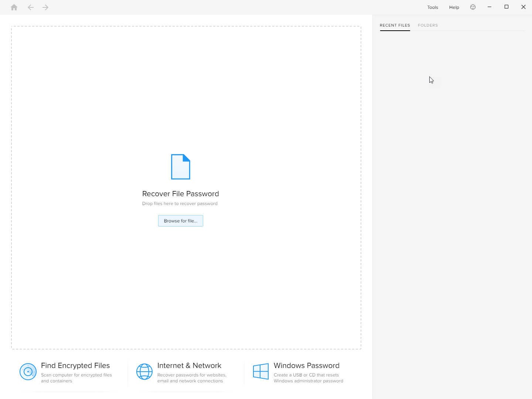This screenshot has width=532, height=399.
Task: Open Internet & Network heading
Action: [189, 365]
